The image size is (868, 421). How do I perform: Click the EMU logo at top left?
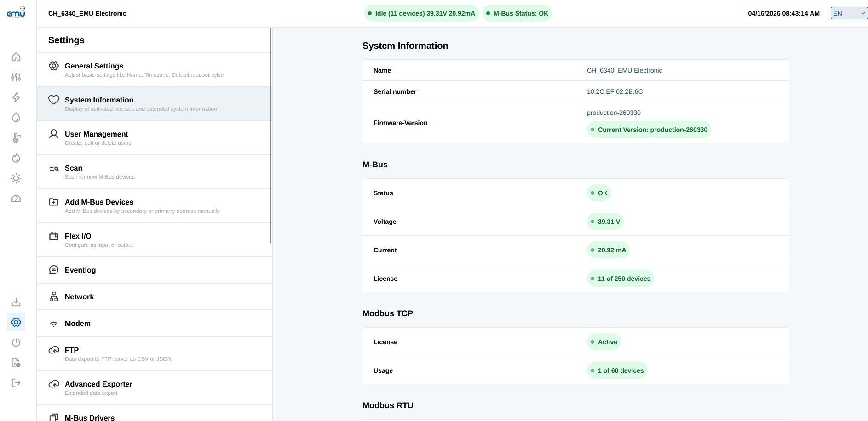pos(16,13)
